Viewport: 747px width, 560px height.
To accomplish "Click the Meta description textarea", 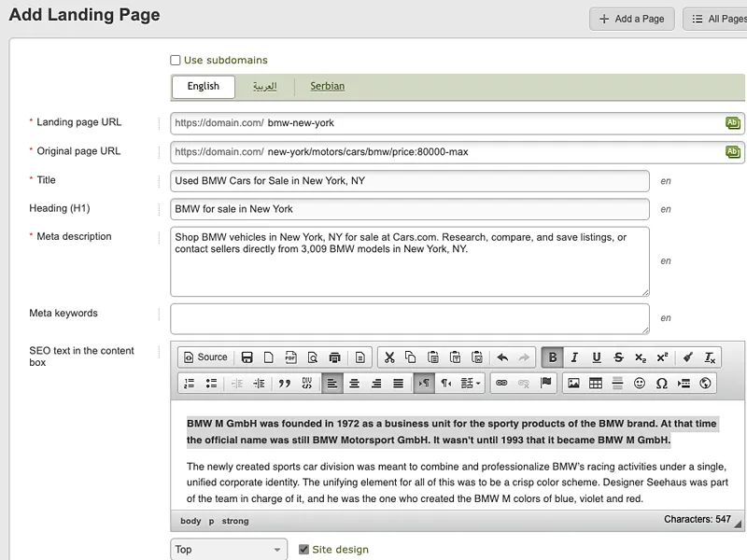I will click(x=410, y=261).
